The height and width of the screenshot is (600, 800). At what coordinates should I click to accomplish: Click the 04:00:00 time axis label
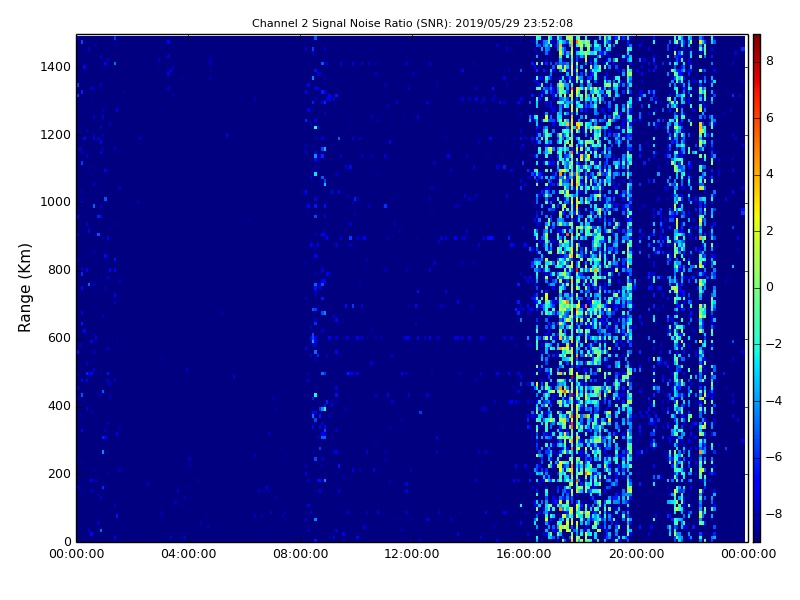tap(189, 554)
